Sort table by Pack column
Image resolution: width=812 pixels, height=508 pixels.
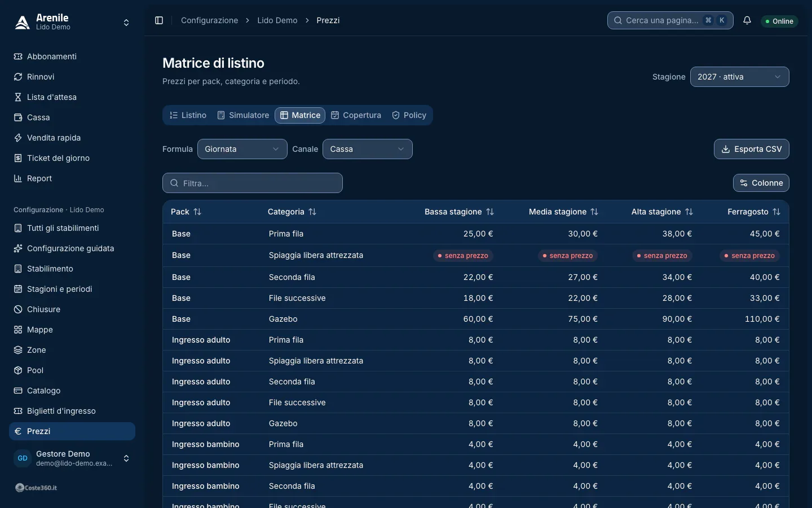[186, 212]
